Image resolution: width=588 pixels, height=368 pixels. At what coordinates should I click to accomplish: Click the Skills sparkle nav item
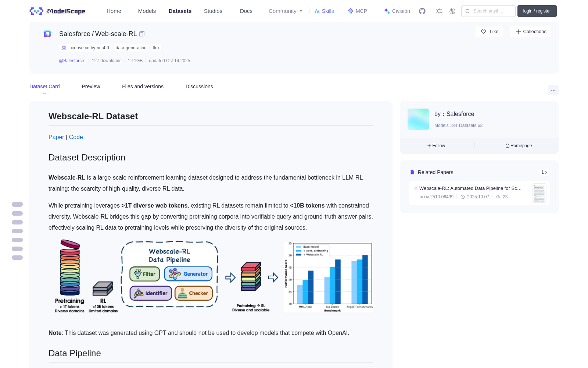324,11
